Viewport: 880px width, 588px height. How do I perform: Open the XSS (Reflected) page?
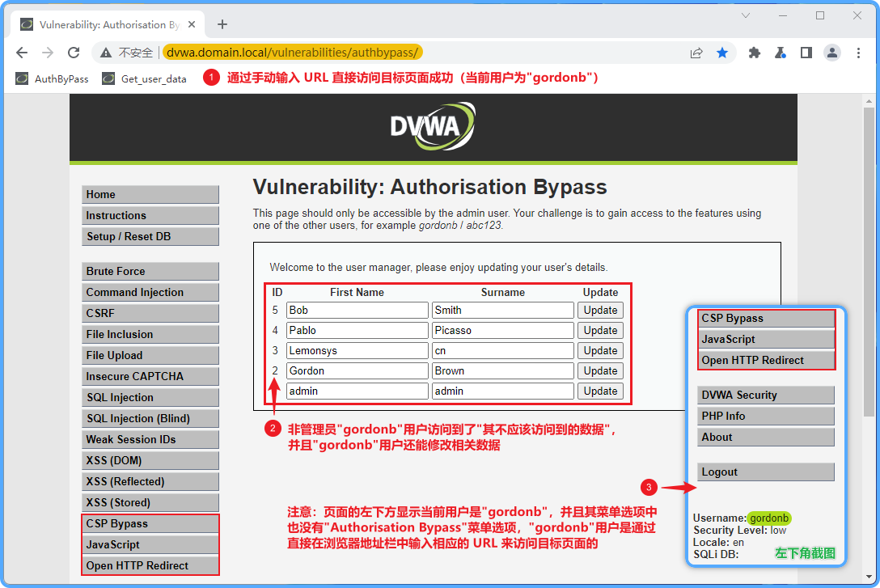(x=150, y=481)
